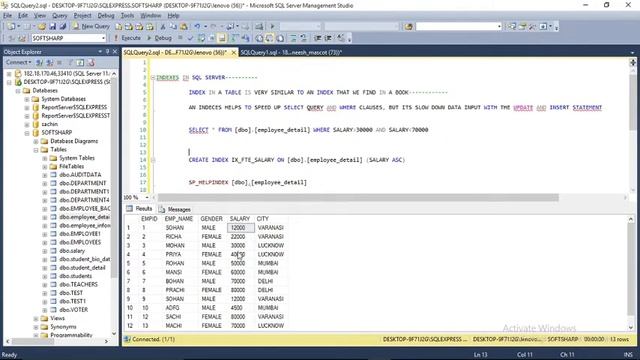Collapse the Tables folder node

point(36,150)
